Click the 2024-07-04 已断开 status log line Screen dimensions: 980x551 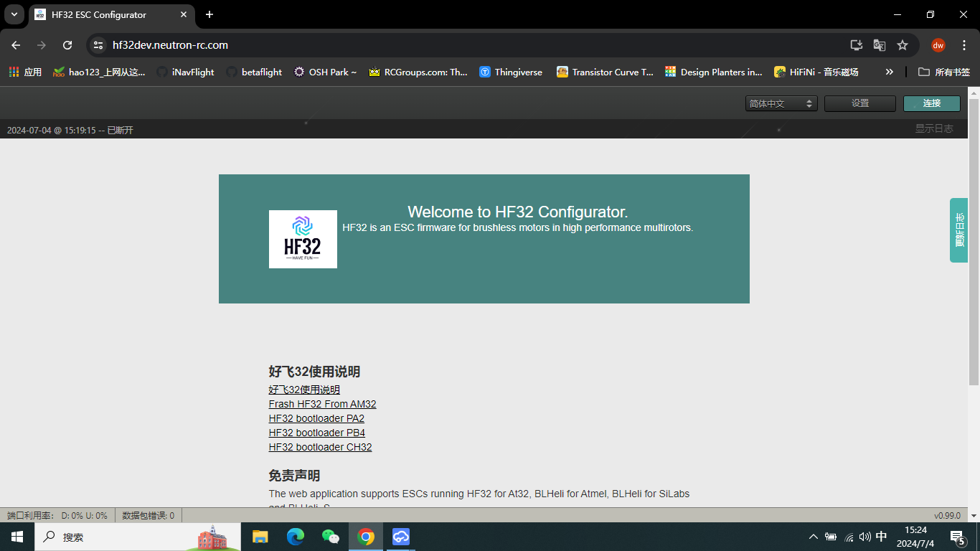click(70, 131)
